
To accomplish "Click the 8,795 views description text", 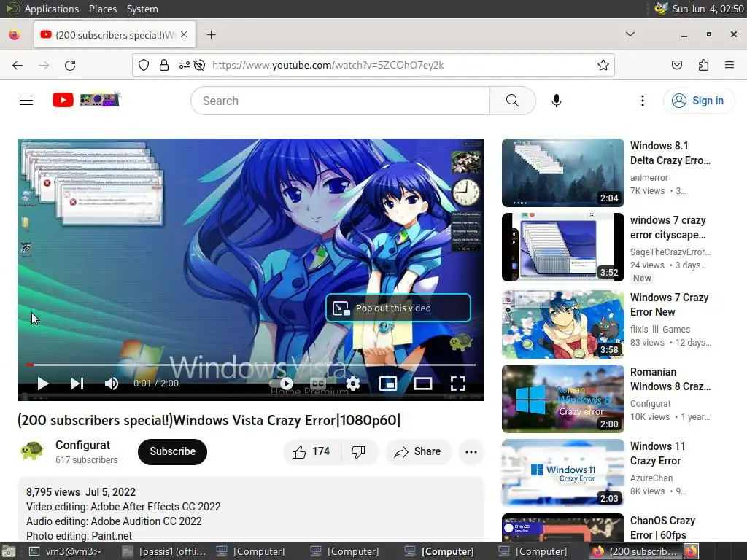I will pos(53,492).
